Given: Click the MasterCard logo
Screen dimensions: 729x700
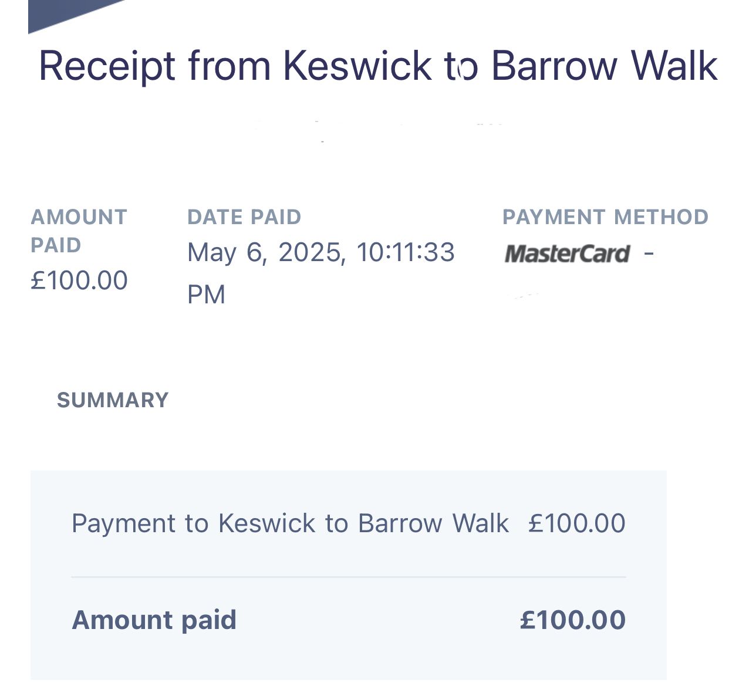Looking at the screenshot, I should click(x=567, y=254).
